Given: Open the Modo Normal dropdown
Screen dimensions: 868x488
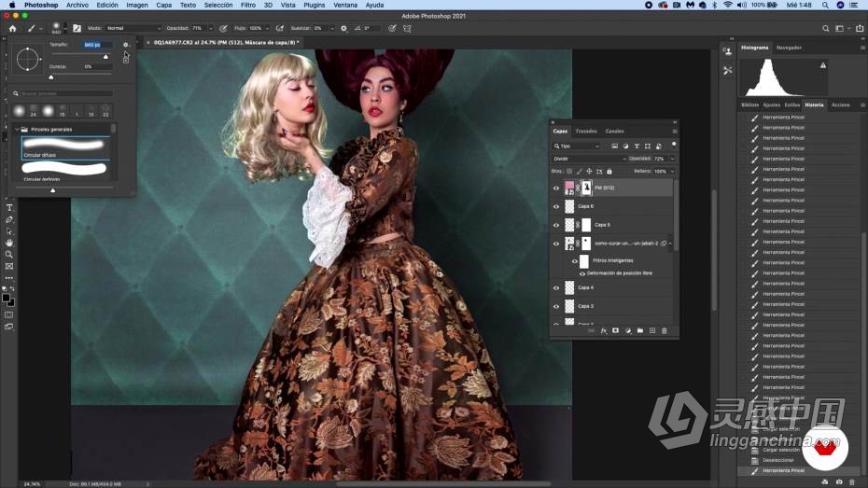Looking at the screenshot, I should pos(133,28).
